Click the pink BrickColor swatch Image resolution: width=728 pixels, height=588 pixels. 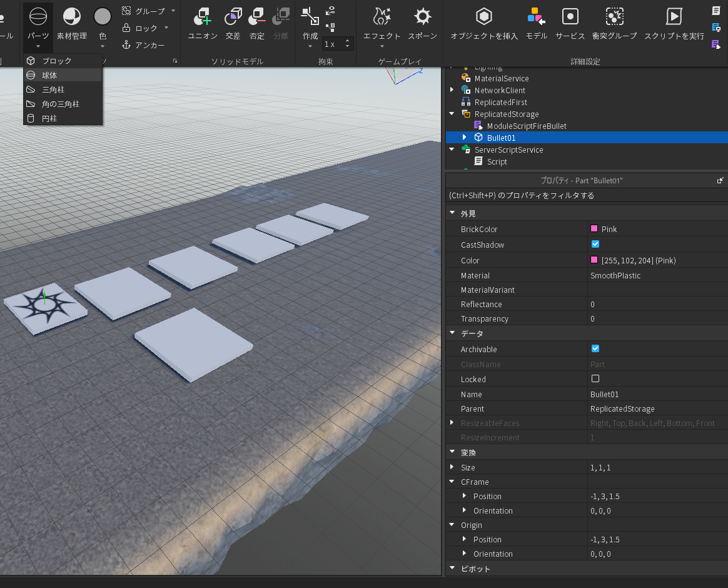(x=594, y=229)
